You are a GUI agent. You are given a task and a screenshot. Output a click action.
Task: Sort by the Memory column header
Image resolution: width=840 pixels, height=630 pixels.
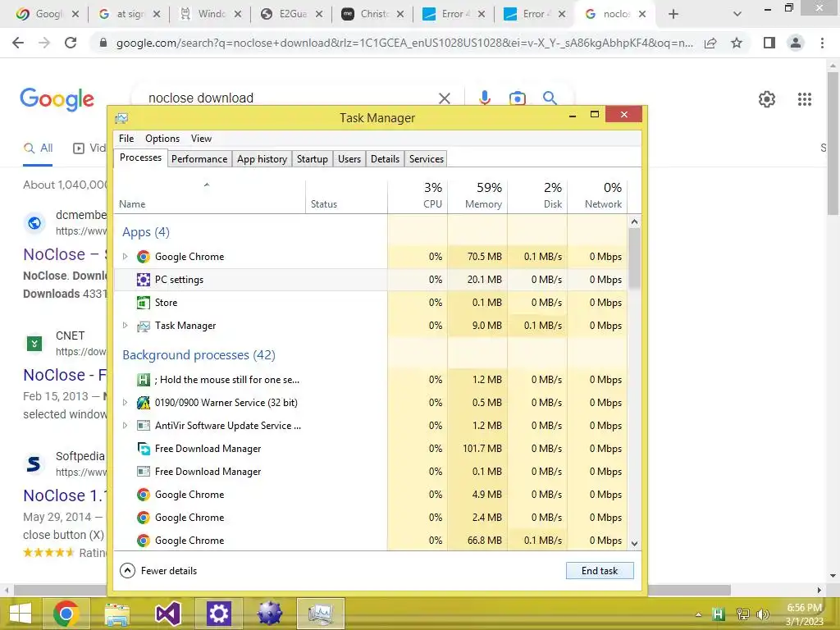(477, 195)
